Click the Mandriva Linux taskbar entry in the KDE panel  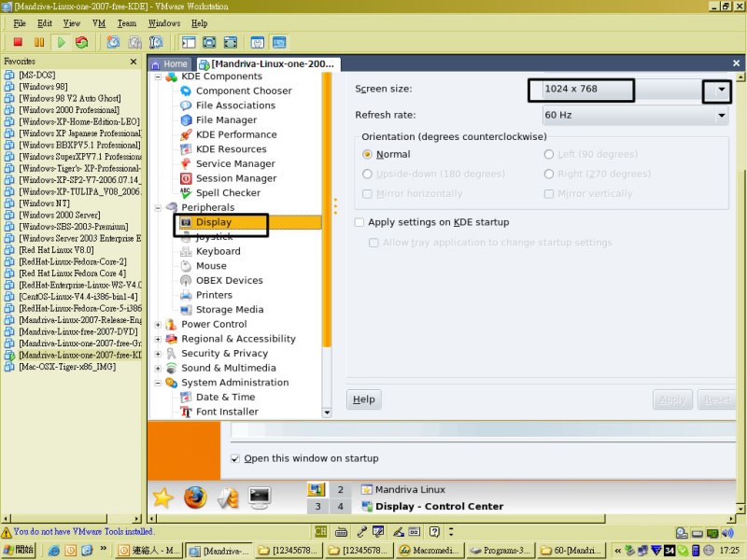[x=403, y=489]
